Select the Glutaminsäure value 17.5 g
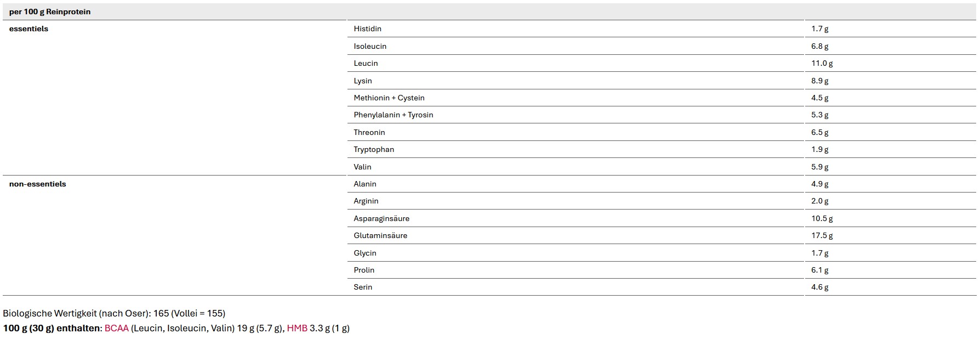This screenshot has height=339, width=980. [822, 235]
